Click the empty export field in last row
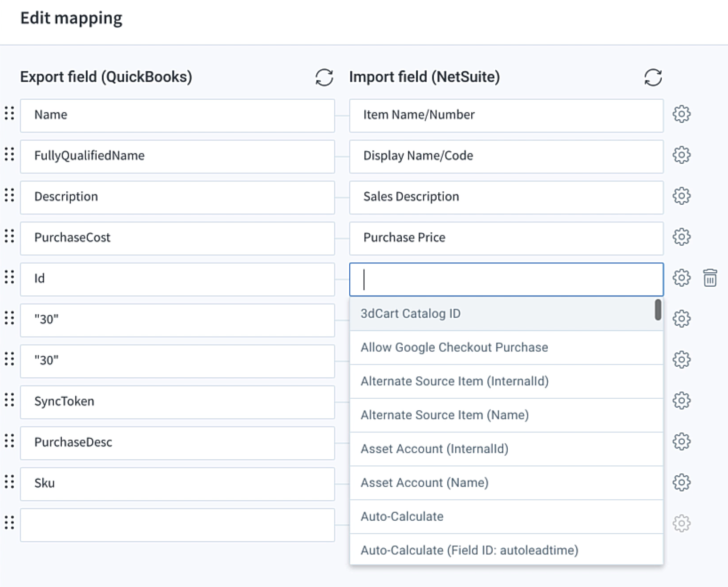This screenshot has height=587, width=728. point(177,525)
